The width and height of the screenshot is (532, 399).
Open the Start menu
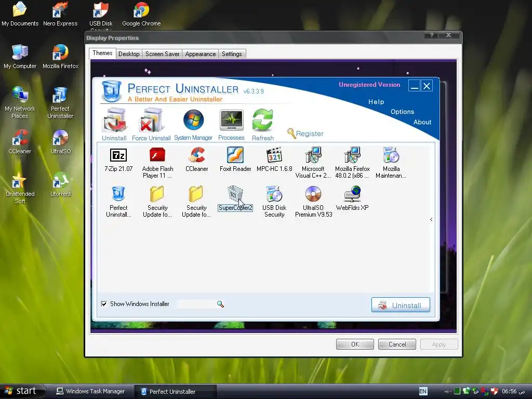click(22, 391)
